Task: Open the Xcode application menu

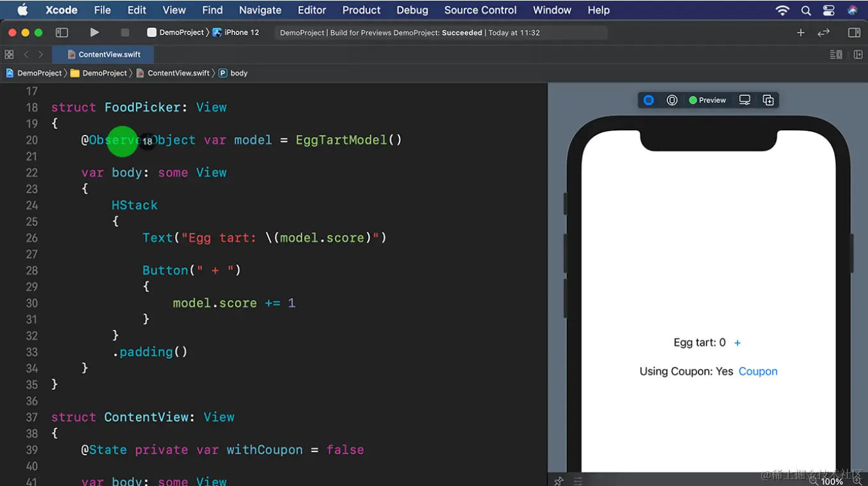Action: pyautogui.click(x=61, y=10)
